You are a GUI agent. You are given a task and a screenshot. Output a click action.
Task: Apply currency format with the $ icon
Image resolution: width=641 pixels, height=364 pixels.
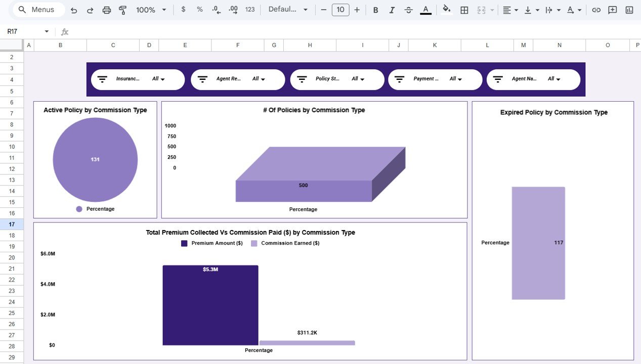pos(183,9)
